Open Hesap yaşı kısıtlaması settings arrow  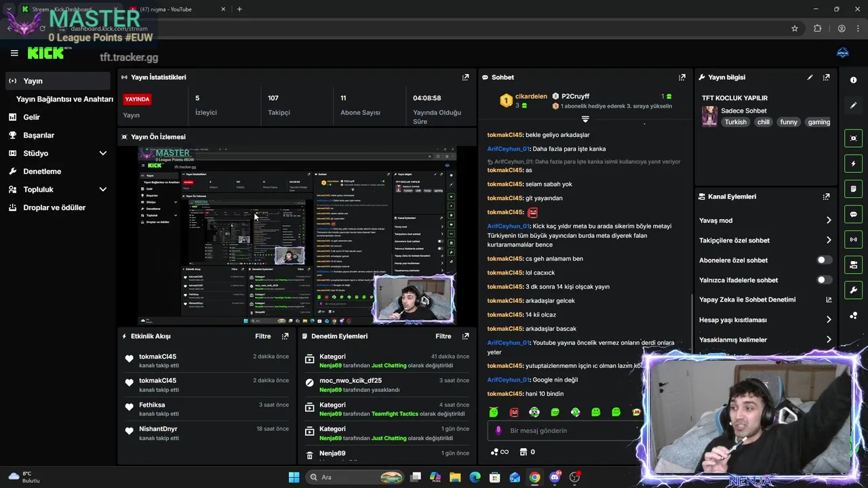[828, 320]
